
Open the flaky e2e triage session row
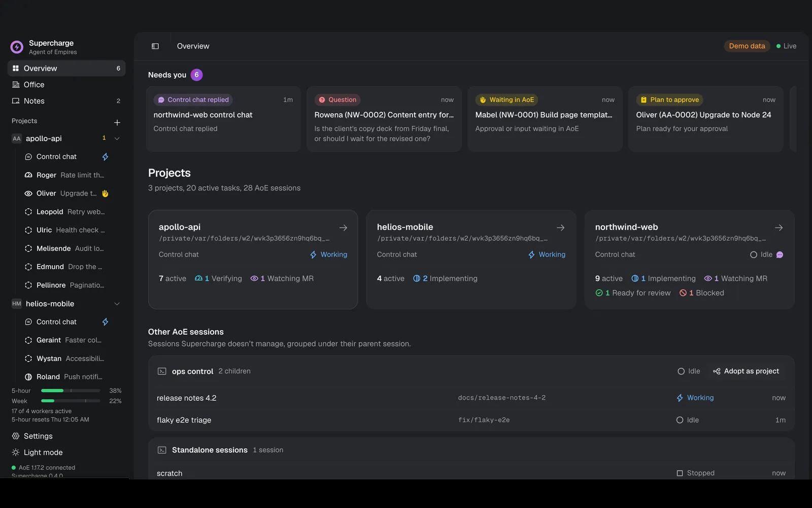pyautogui.click(x=471, y=420)
